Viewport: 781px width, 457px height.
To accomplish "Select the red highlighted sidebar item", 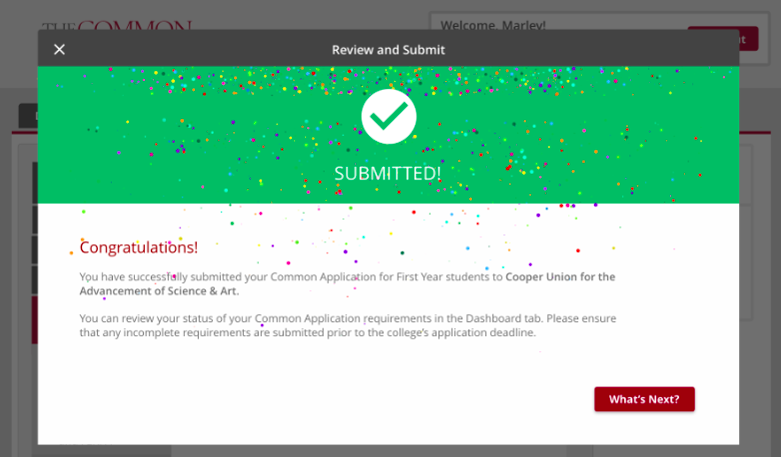I will click(x=34, y=320).
